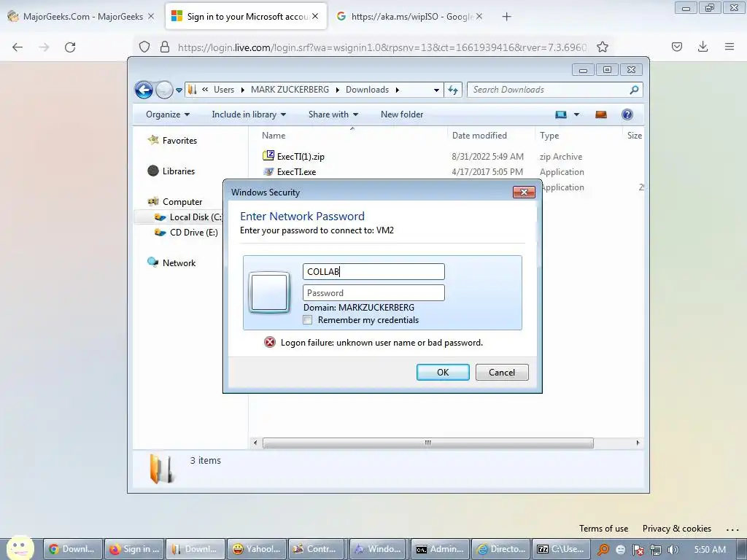Open the Privacy & cookies link
This screenshot has height=560, width=747.
[x=676, y=529]
